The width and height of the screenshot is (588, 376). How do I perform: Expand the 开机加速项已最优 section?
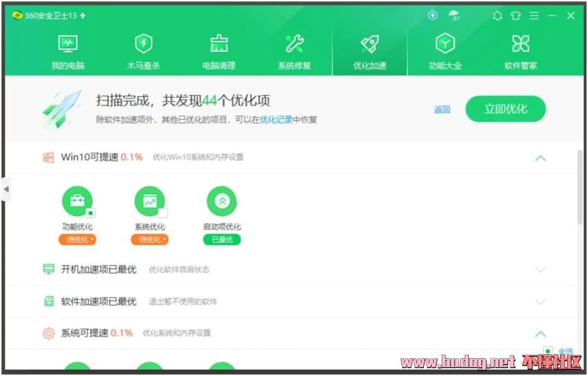tap(540, 269)
